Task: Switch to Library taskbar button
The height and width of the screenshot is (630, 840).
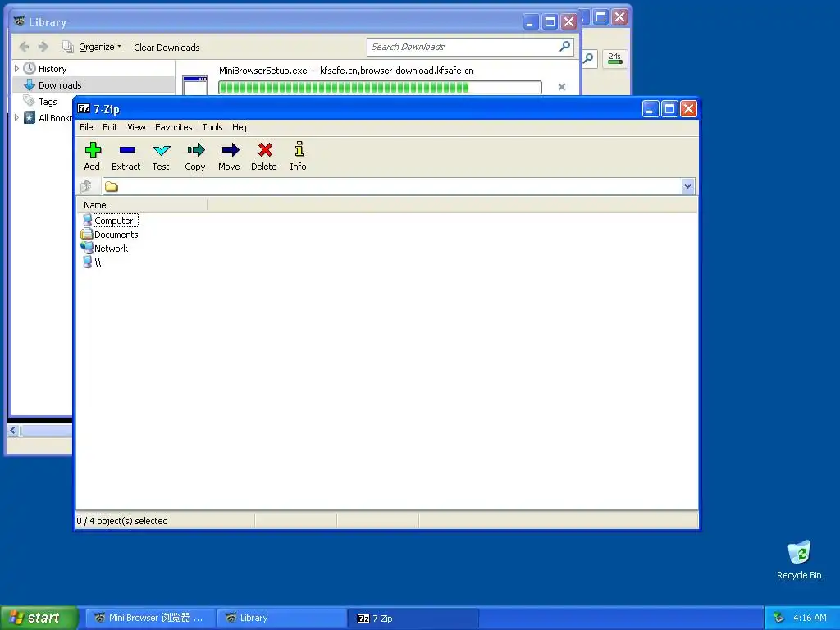Action: pyautogui.click(x=281, y=618)
